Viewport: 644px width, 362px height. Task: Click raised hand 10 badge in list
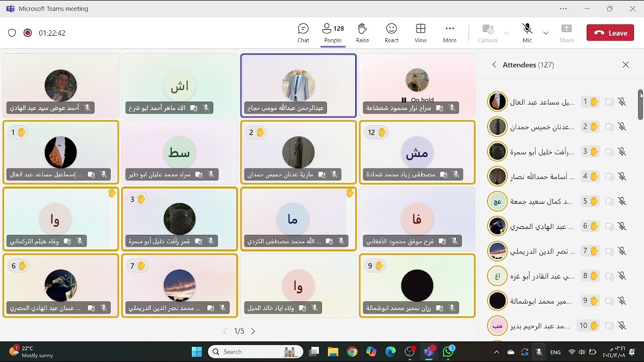point(589,326)
